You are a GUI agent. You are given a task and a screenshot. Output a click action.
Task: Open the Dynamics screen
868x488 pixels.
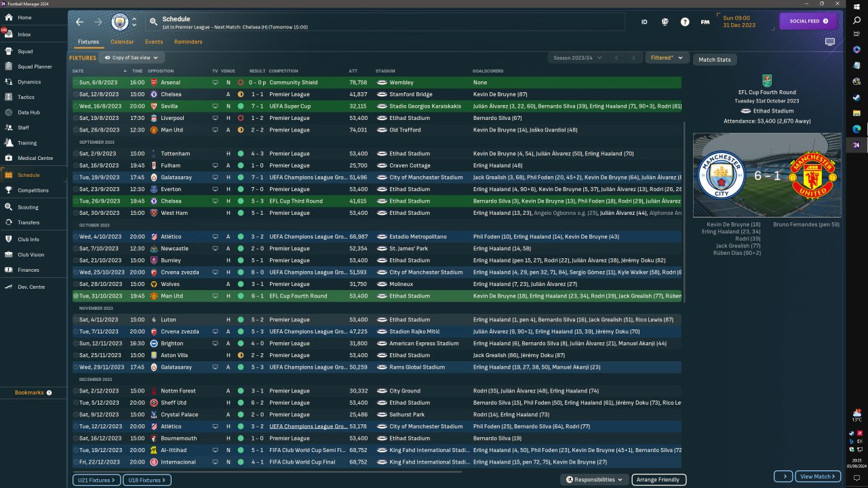tap(34, 82)
